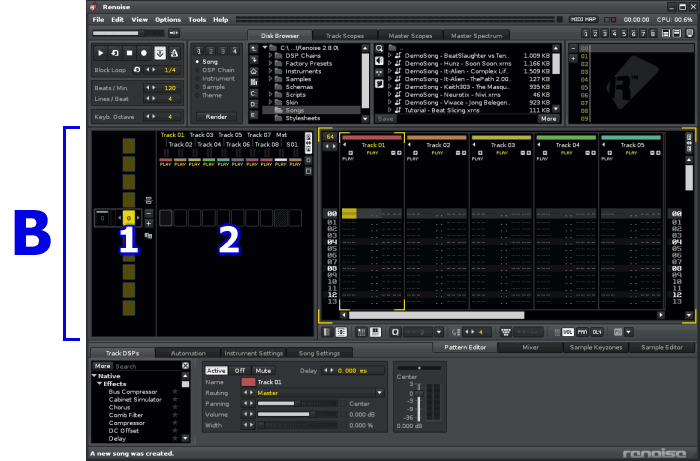
Task: Collapse the Effects DSP group
Action: pos(100,384)
